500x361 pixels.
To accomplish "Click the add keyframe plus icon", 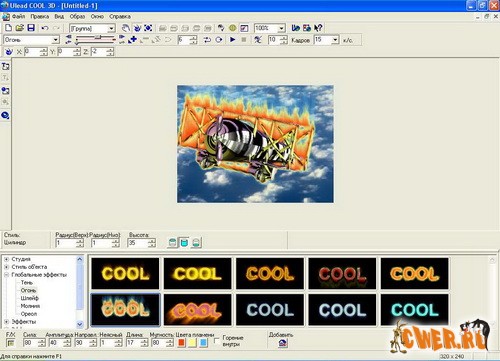I will click(133, 40).
